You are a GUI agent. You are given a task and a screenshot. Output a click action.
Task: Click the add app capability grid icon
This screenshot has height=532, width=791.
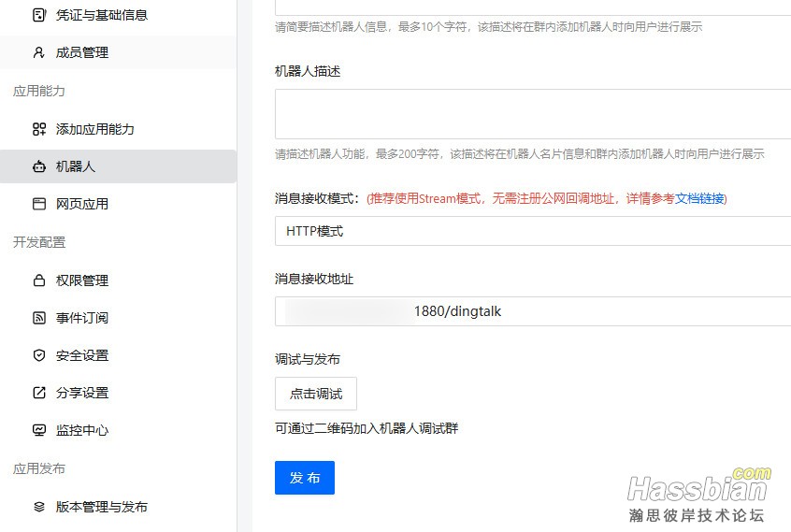tap(38, 129)
